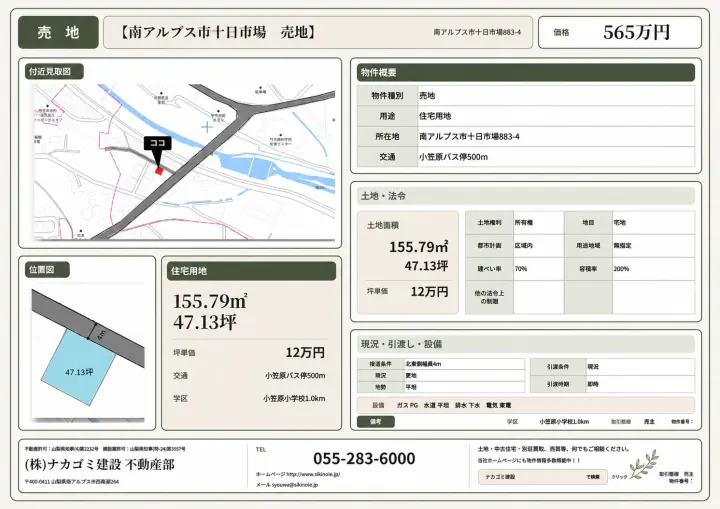The width and height of the screenshot is (720, 509).
Task: Click the ココ marker on the map
Action: point(158,143)
